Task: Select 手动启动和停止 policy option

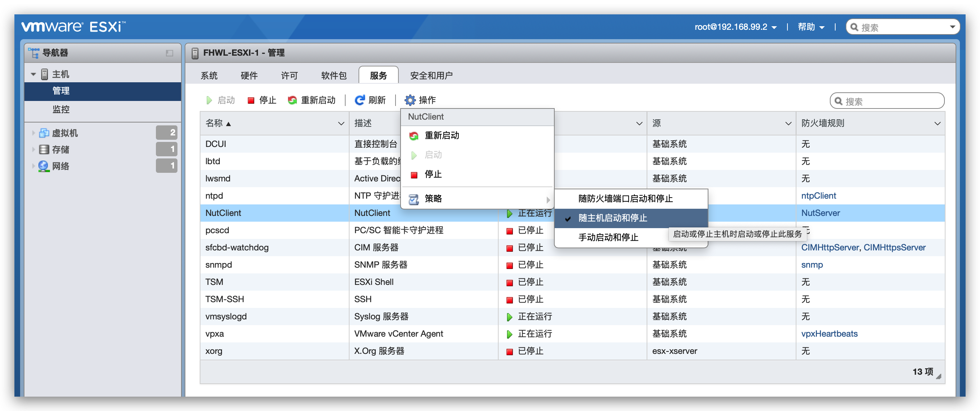Action: point(608,237)
